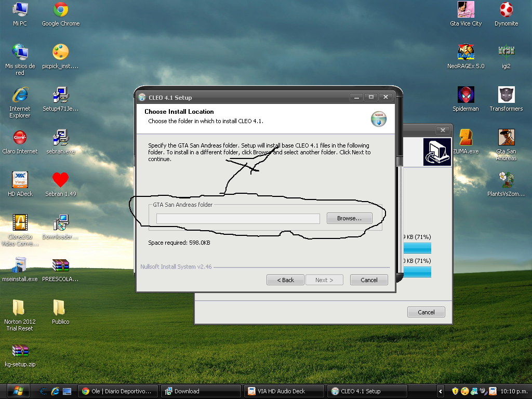The image size is (532, 399).
Task: Open the Publico folder icon
Action: pos(61,312)
